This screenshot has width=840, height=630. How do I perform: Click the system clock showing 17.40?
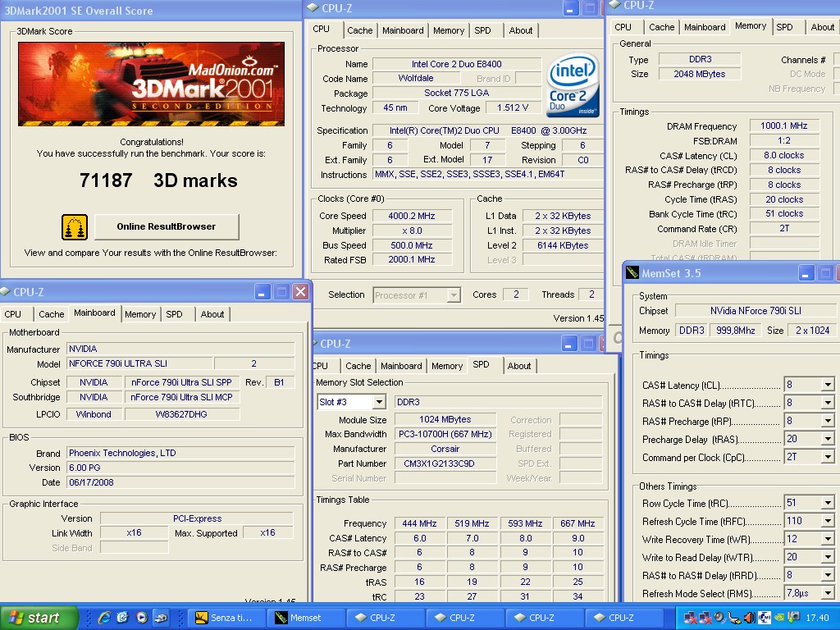[x=817, y=618]
